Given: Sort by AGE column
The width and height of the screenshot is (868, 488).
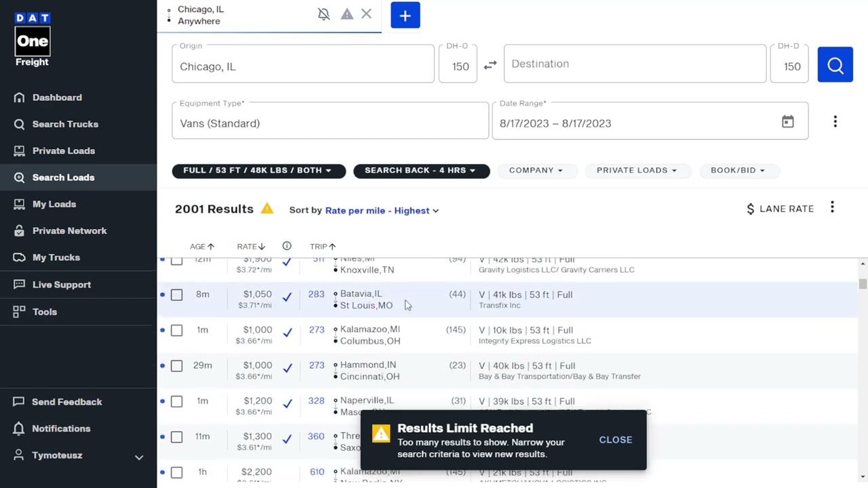Looking at the screenshot, I should point(202,247).
